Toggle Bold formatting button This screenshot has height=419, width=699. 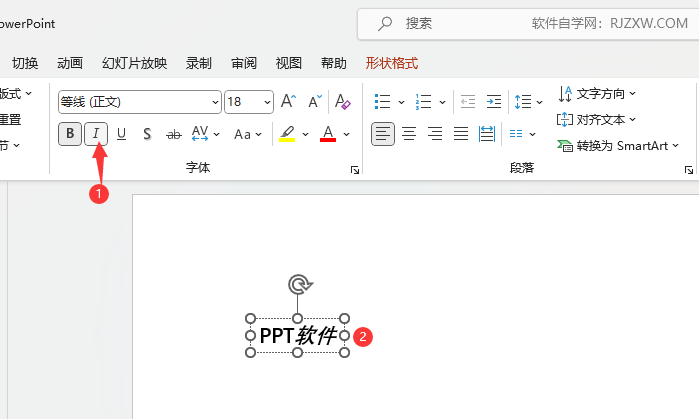pyautogui.click(x=70, y=134)
